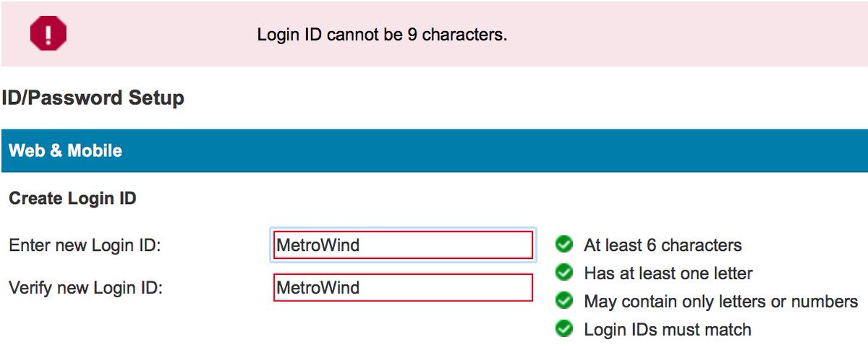Click the ID/Password Setup heading

pyautogui.click(x=93, y=98)
